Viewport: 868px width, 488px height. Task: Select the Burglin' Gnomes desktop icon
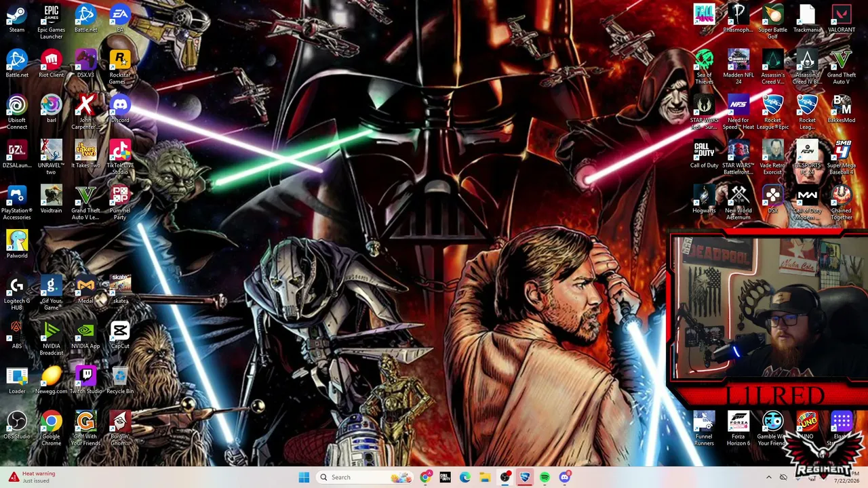coord(120,428)
